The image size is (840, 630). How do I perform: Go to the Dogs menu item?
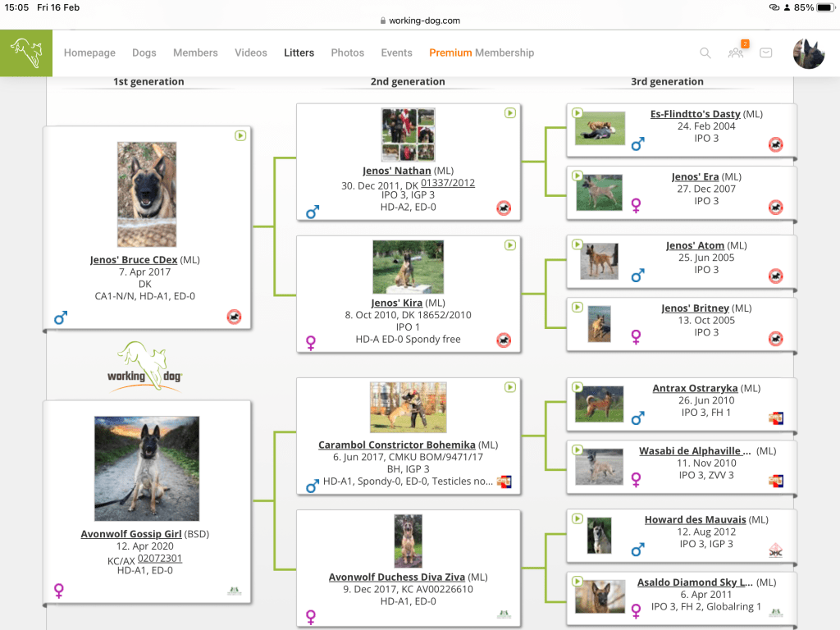[144, 52]
